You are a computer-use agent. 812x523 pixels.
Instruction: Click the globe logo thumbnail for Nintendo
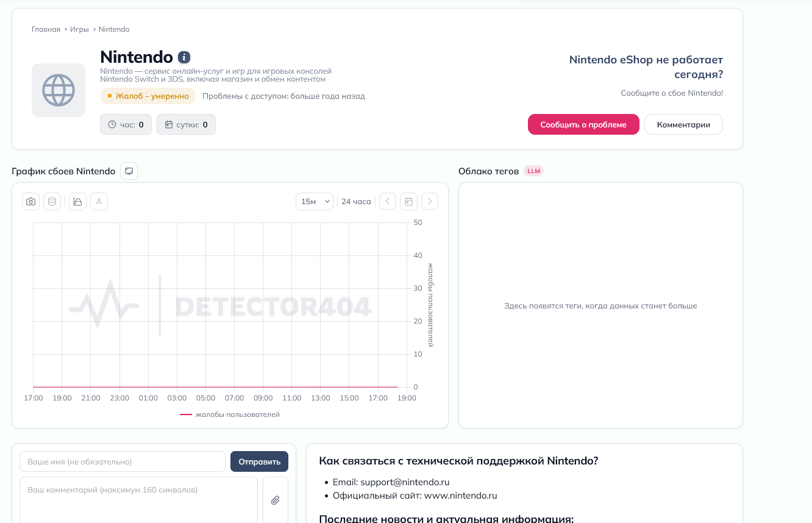click(59, 90)
